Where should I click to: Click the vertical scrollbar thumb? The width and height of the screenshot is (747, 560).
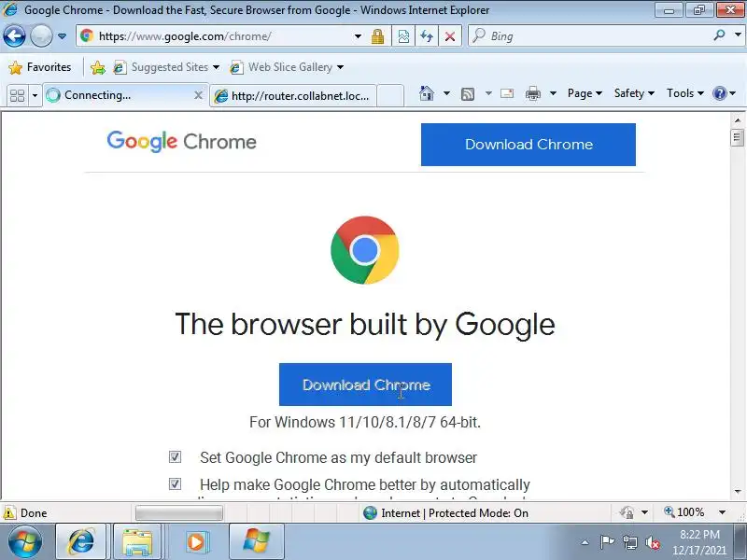point(737,138)
